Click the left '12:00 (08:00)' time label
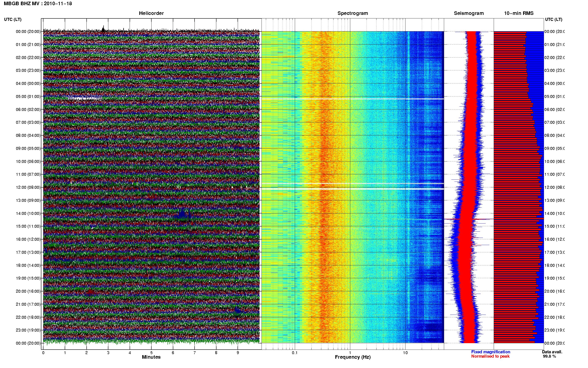The width and height of the screenshot is (588, 368). (x=28, y=187)
